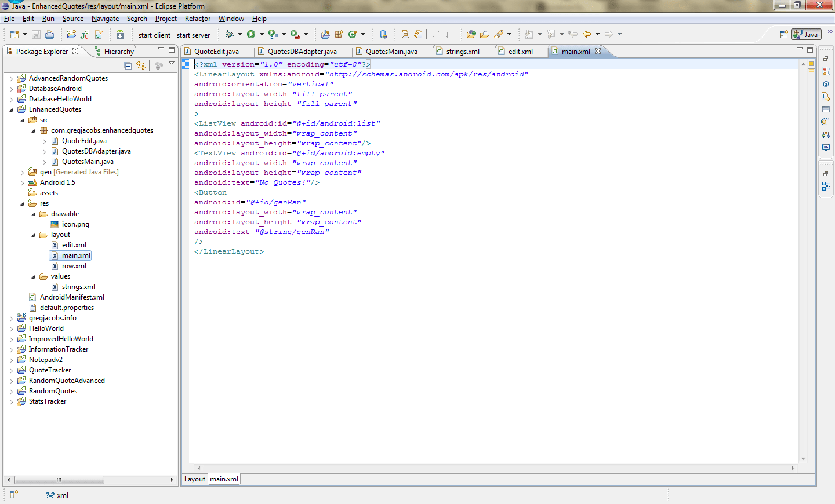This screenshot has height=504, width=835.
Task: Open the Run button dropdown arrow
Action: [263, 34]
